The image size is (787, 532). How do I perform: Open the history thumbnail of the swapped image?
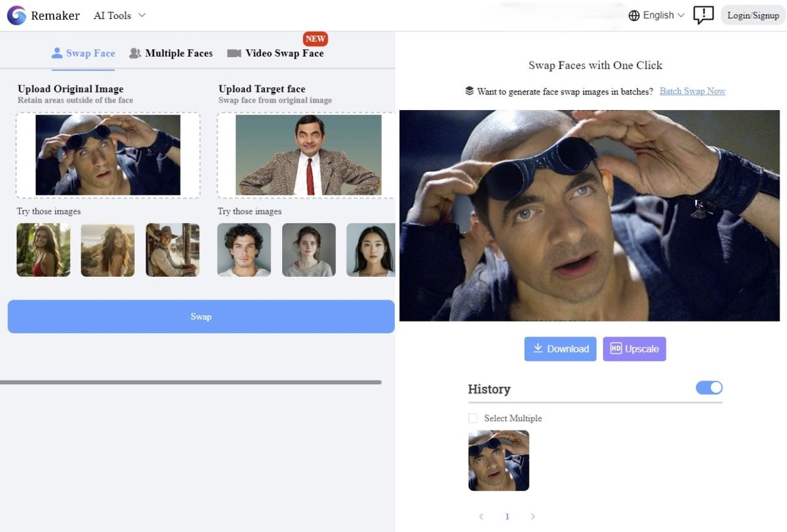498,460
